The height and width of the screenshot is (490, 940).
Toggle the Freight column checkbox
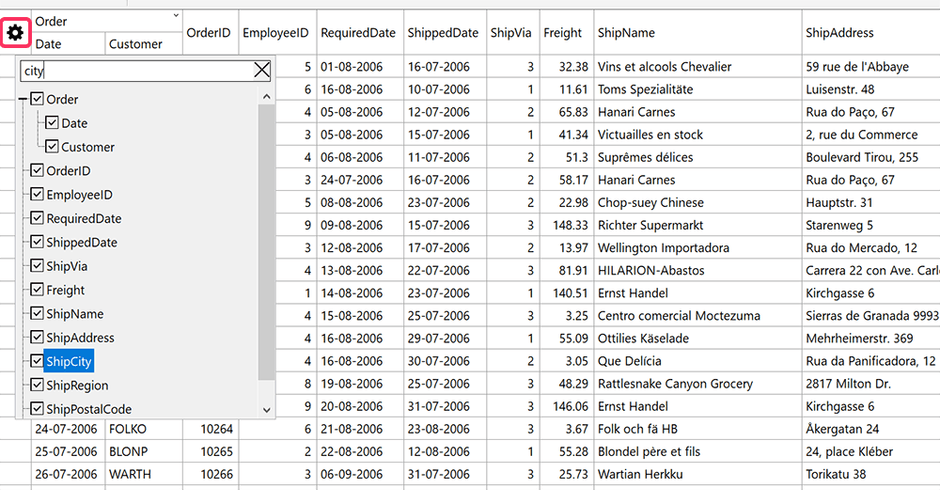(x=37, y=290)
